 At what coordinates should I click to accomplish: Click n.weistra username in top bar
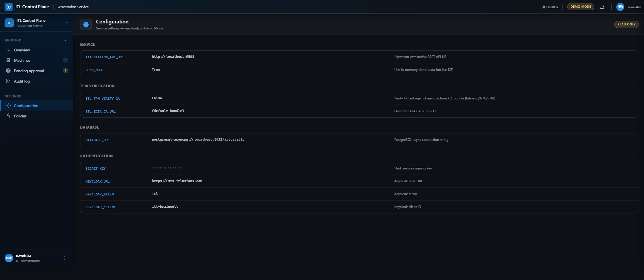[634, 7]
